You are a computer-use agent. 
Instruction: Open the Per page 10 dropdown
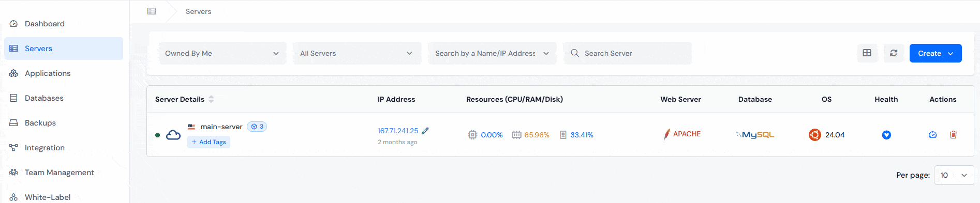[x=954, y=175]
